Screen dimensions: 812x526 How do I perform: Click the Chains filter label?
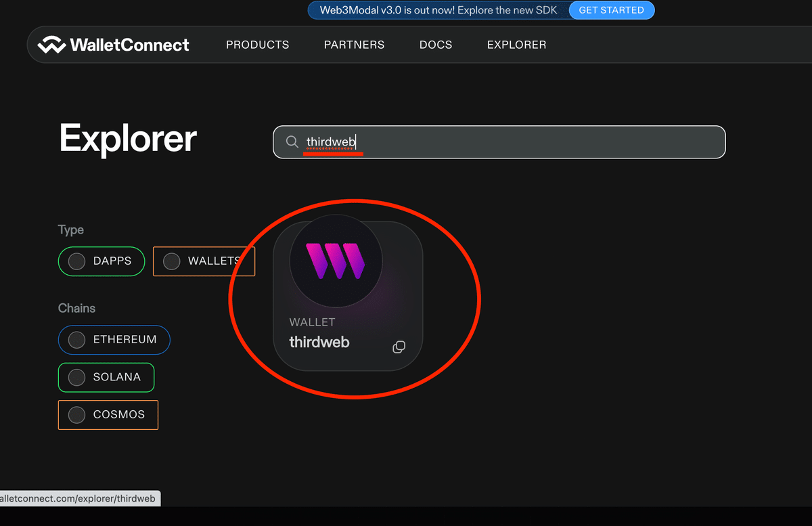point(76,308)
